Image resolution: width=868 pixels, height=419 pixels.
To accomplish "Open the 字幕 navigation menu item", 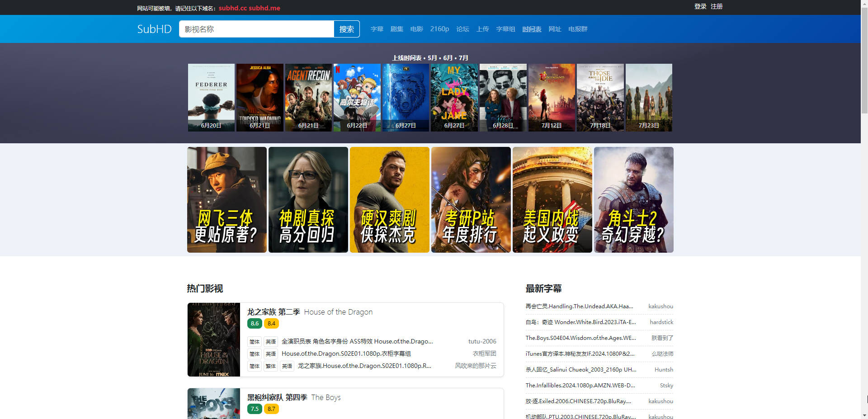I will 377,29.
